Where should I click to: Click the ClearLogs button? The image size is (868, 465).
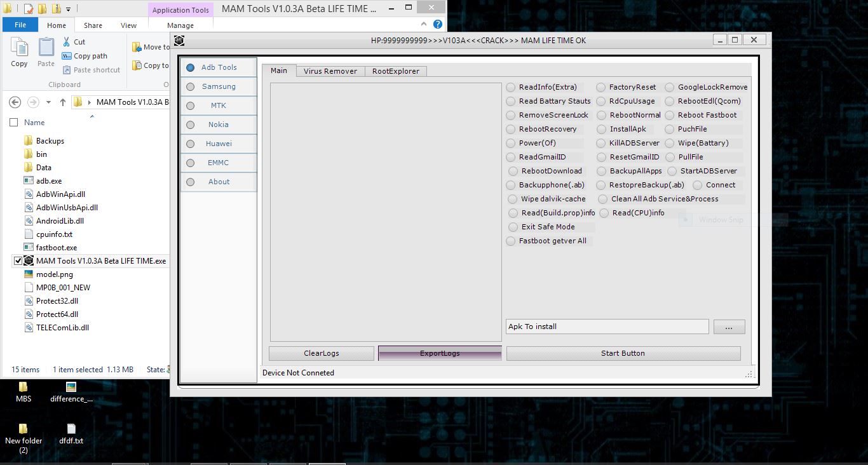(321, 353)
